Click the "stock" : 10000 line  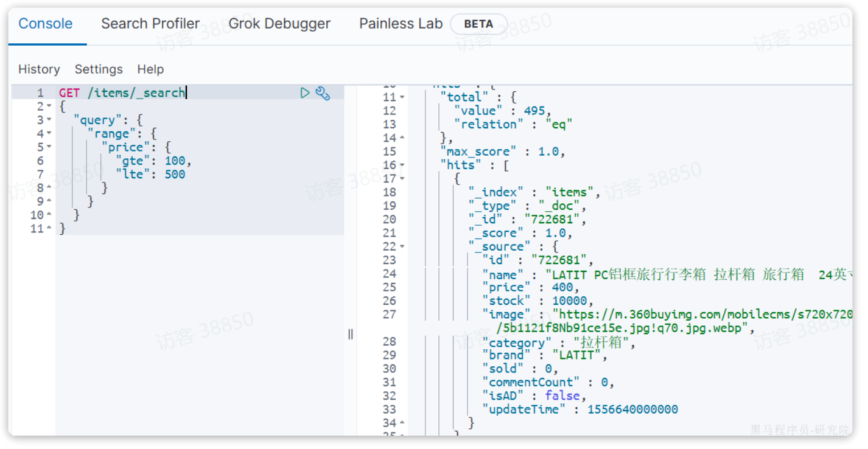click(x=538, y=301)
